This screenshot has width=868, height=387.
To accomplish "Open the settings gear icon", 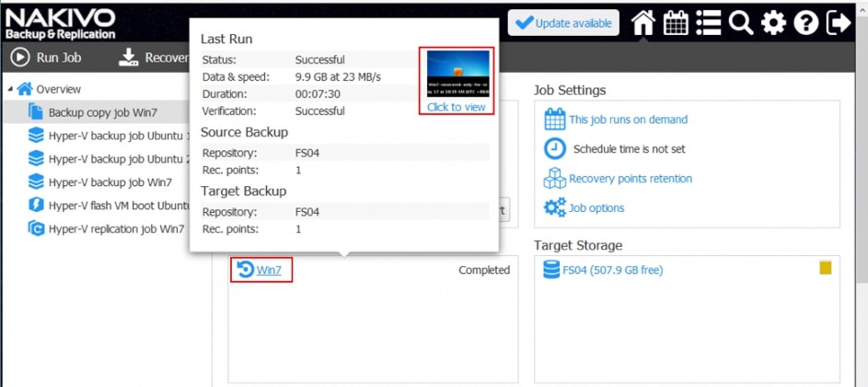I will tap(774, 23).
